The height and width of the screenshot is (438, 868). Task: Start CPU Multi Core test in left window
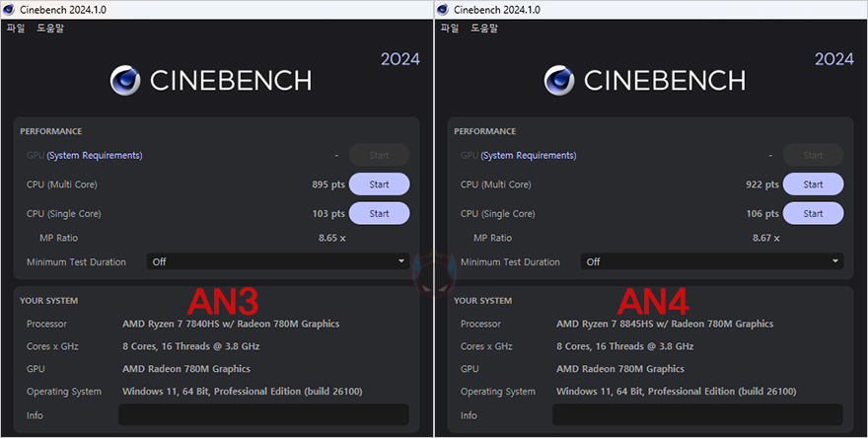point(379,184)
